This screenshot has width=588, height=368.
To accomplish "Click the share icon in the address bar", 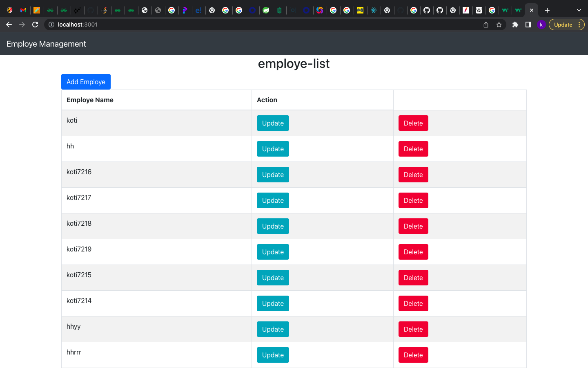I will click(x=486, y=25).
